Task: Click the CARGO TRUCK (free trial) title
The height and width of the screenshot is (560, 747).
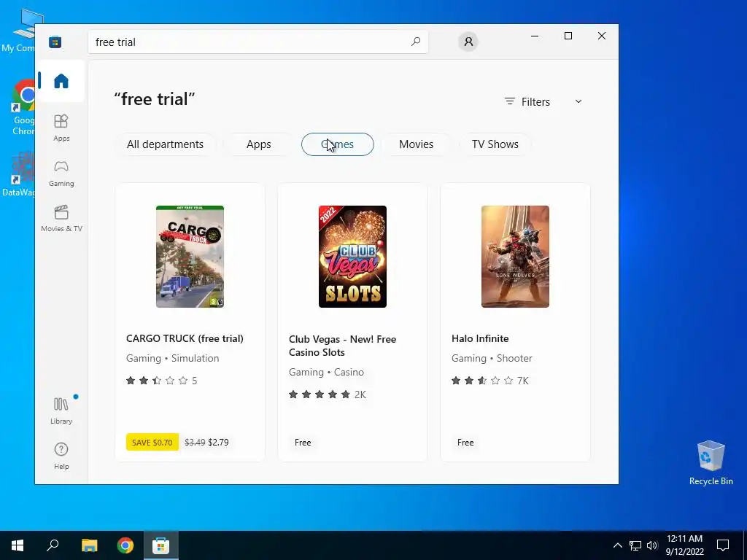Action: [x=185, y=338]
